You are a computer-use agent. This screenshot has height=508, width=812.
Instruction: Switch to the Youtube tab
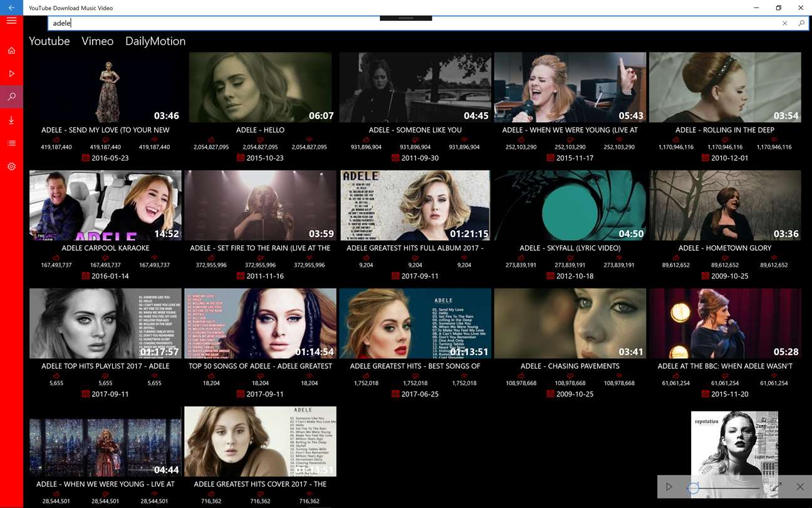[49, 41]
